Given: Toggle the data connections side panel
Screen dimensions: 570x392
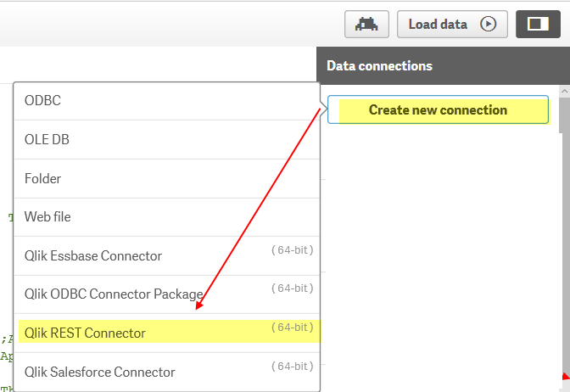Looking at the screenshot, I should click(538, 24).
